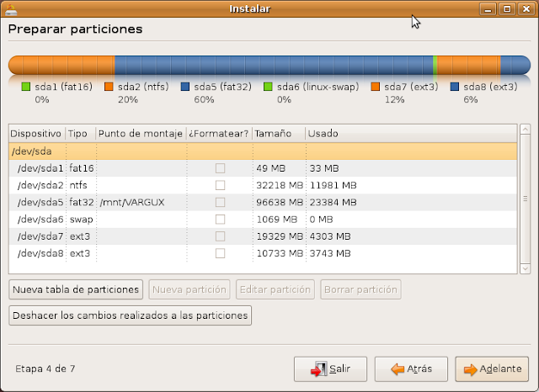
Task: Select the /dev/sda2 row
Action: [x=263, y=185]
